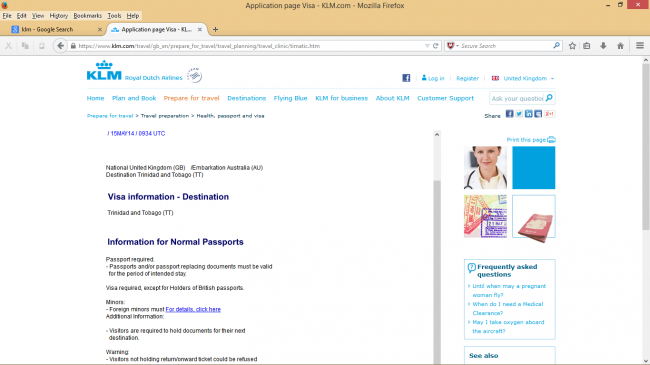
Task: Open the Firefox hamburger menu
Action: pyautogui.click(x=640, y=46)
